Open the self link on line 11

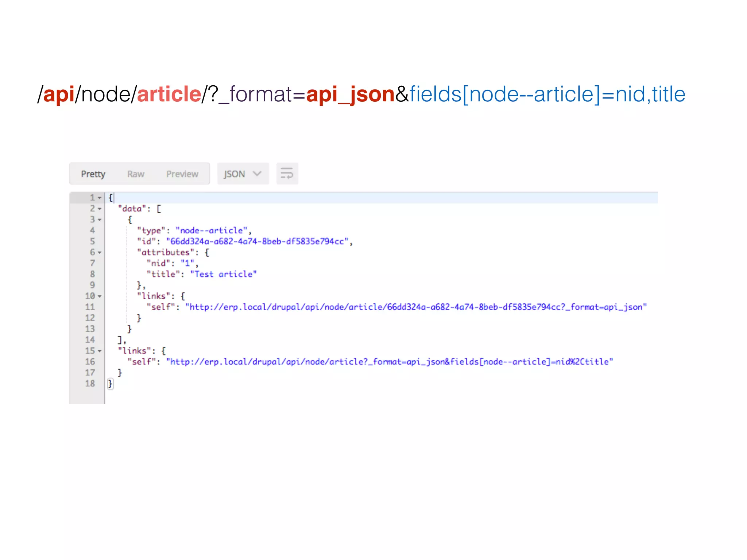tap(416, 307)
